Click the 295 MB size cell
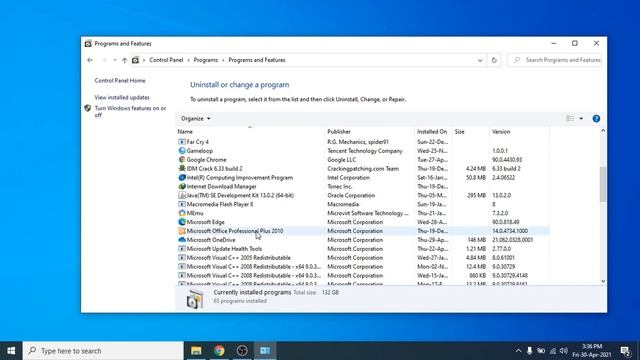 [476, 196]
